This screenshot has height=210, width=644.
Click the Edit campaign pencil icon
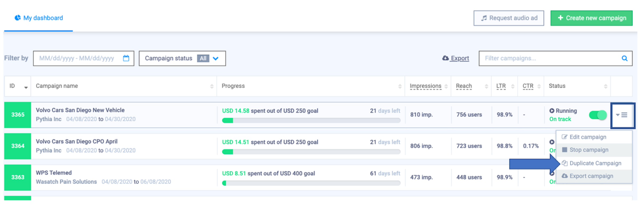click(564, 137)
